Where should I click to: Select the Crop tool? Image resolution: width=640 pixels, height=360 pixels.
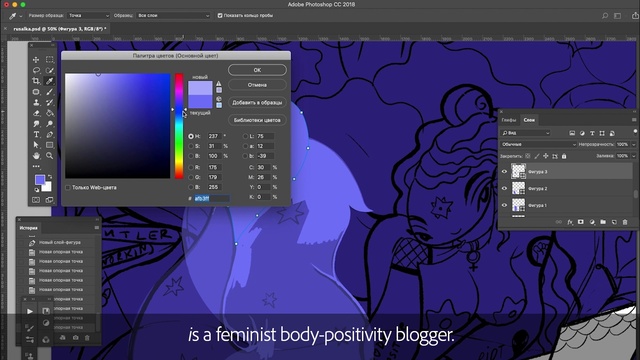click(x=36, y=81)
